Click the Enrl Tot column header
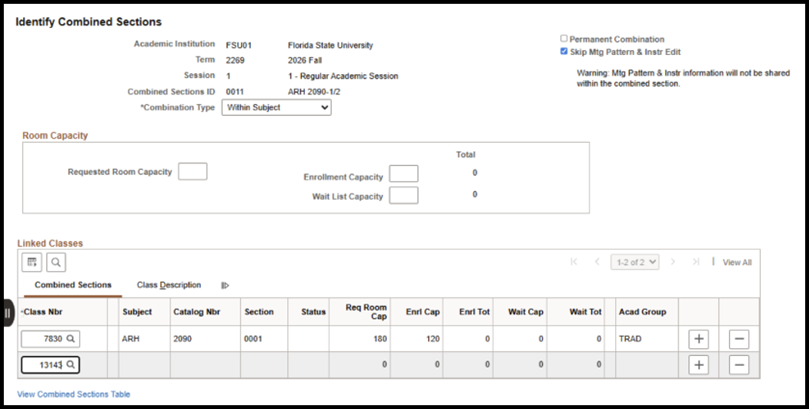The image size is (809, 409). (x=474, y=312)
